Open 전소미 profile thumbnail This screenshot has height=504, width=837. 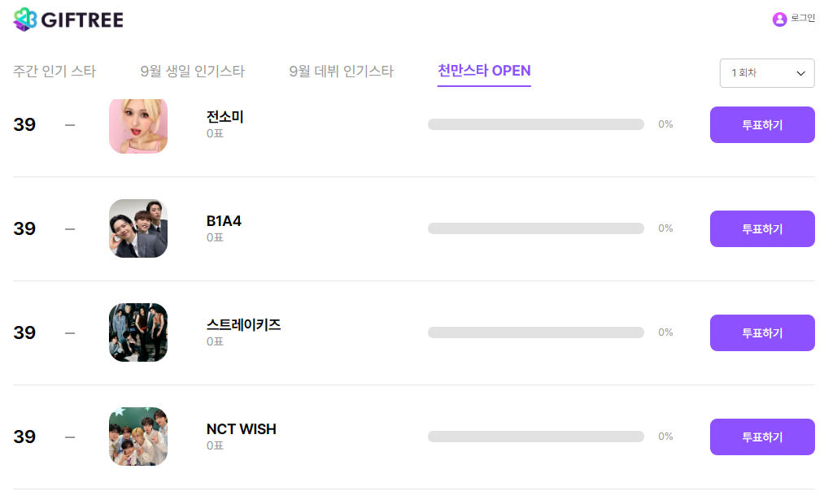coord(138,125)
